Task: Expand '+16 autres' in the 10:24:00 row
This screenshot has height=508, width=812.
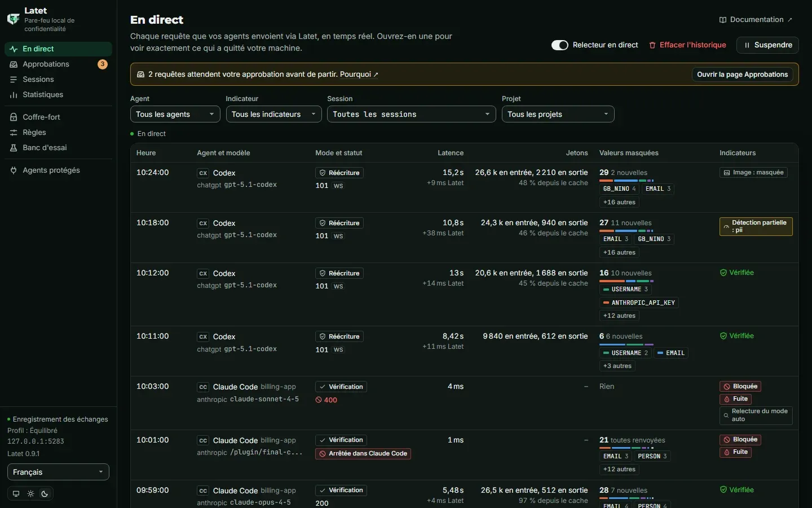Action: pyautogui.click(x=619, y=203)
